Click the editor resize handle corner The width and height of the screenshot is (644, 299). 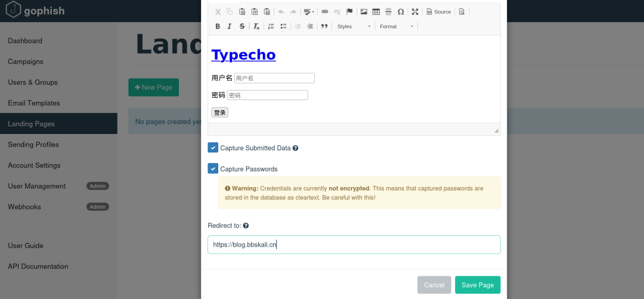point(496,130)
